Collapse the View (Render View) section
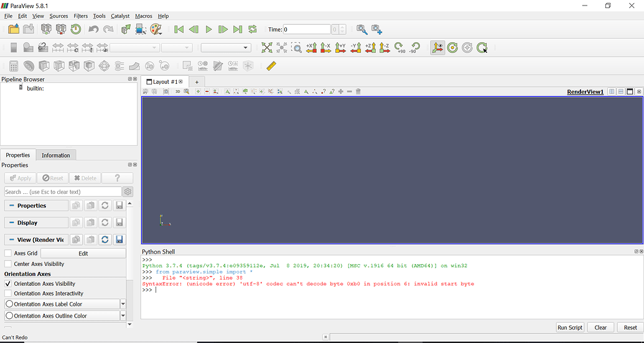Image resolution: width=644 pixels, height=343 pixels. [37, 240]
